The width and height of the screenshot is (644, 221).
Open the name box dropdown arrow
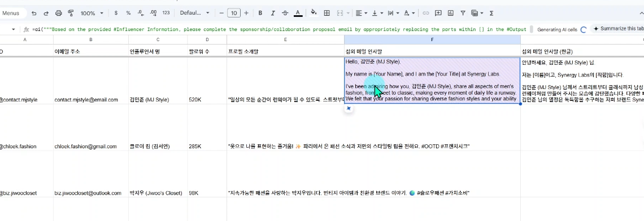click(13, 29)
